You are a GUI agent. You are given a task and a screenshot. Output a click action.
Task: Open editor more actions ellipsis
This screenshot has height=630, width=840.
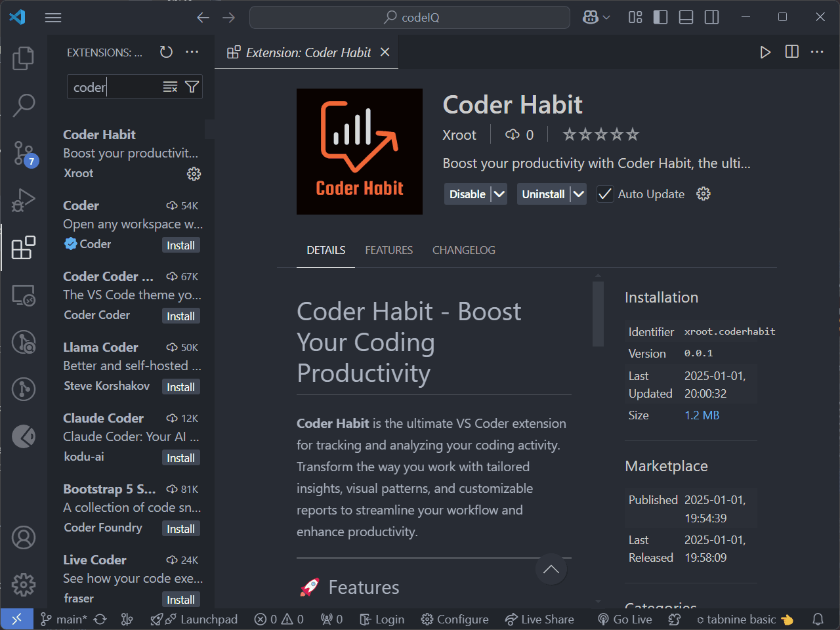tap(817, 52)
